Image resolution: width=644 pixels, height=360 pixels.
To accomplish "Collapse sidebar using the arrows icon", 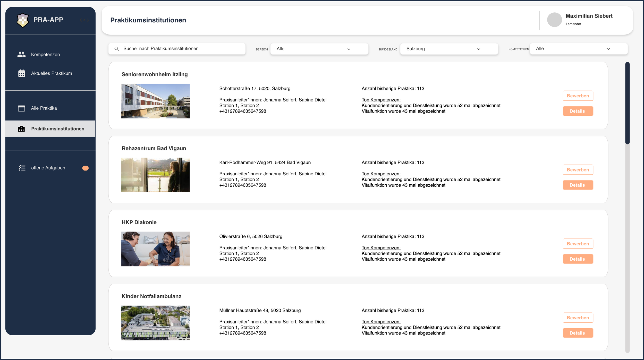I will point(84,20).
